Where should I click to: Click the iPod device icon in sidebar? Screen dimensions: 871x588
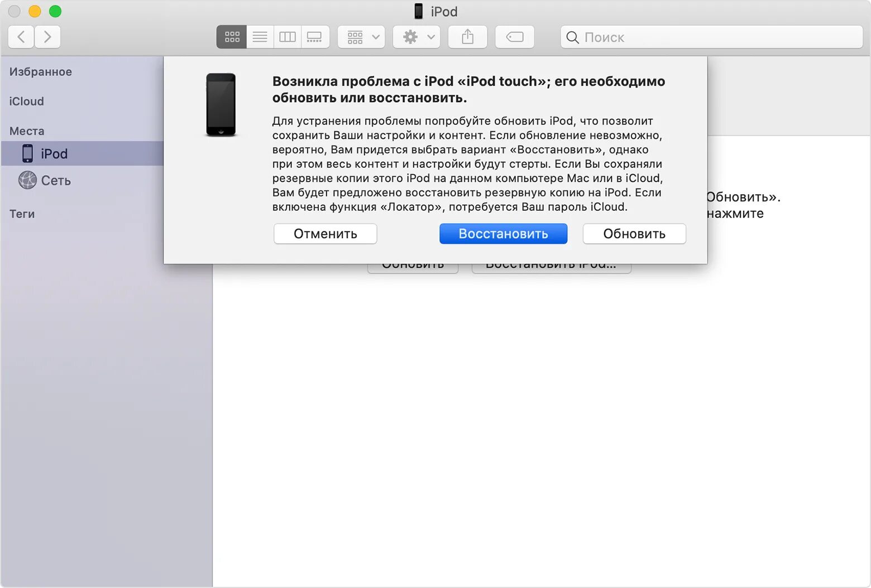27,153
